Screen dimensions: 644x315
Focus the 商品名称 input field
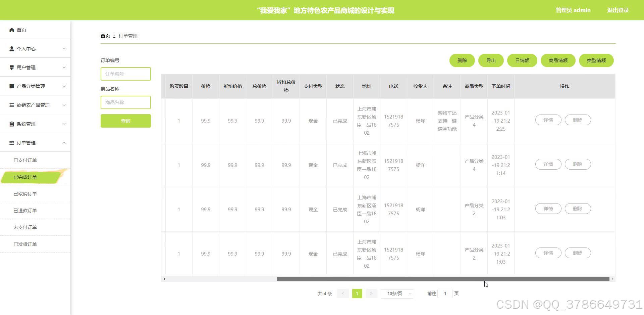coord(126,102)
